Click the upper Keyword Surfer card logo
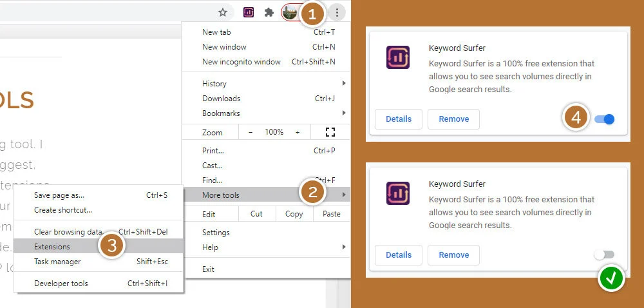Image resolution: width=644 pixels, height=308 pixels. (x=397, y=57)
